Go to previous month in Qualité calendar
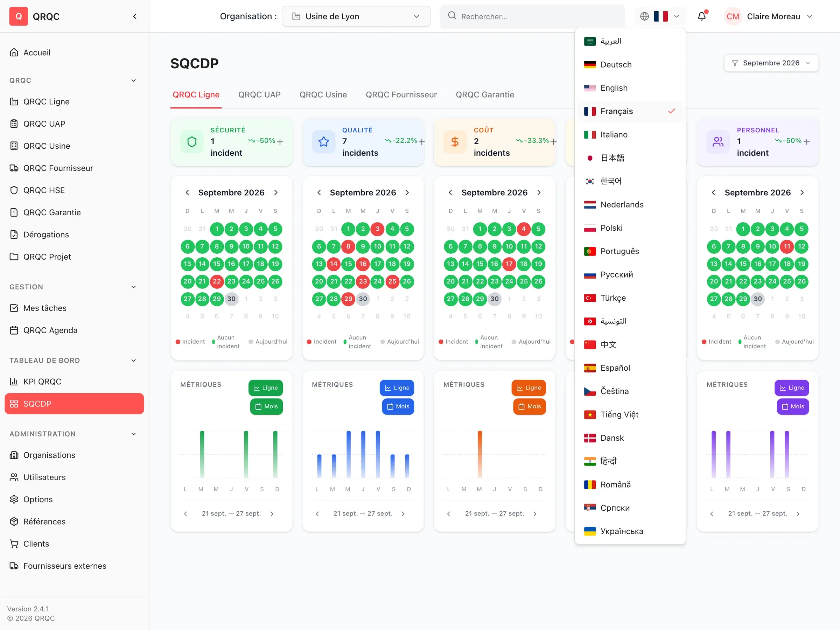840x630 pixels. tap(319, 192)
